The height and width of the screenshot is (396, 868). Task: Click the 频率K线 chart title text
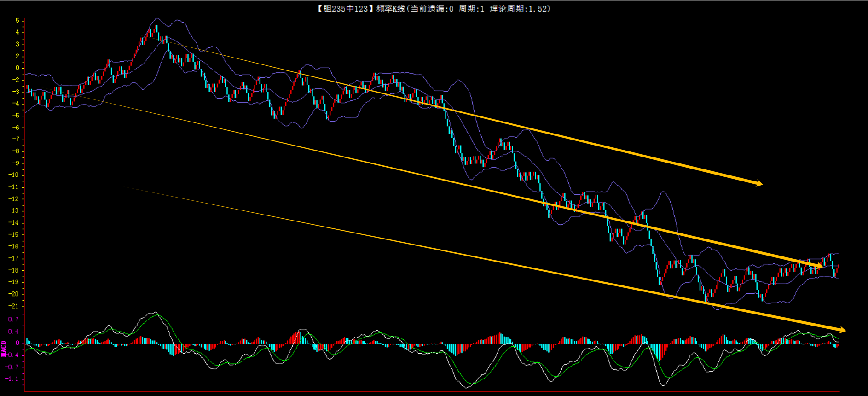point(390,9)
